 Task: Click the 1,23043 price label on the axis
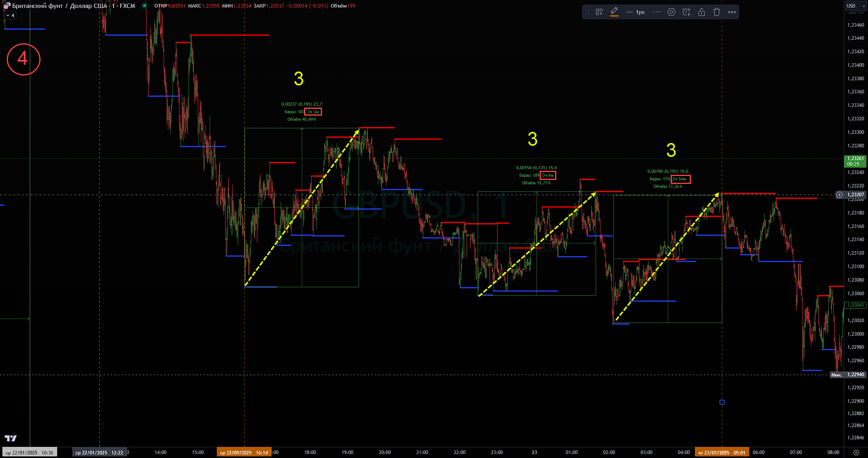click(855, 305)
